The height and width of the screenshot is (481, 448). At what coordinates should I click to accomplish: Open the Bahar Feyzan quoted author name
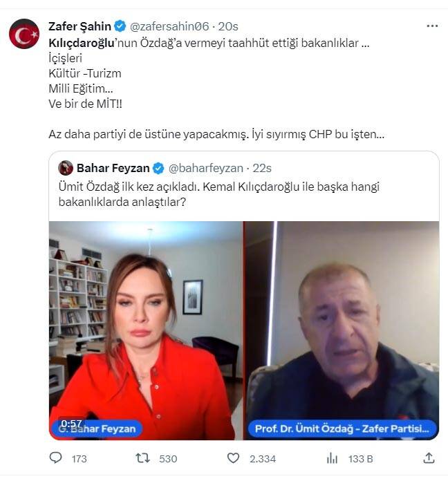113,168
